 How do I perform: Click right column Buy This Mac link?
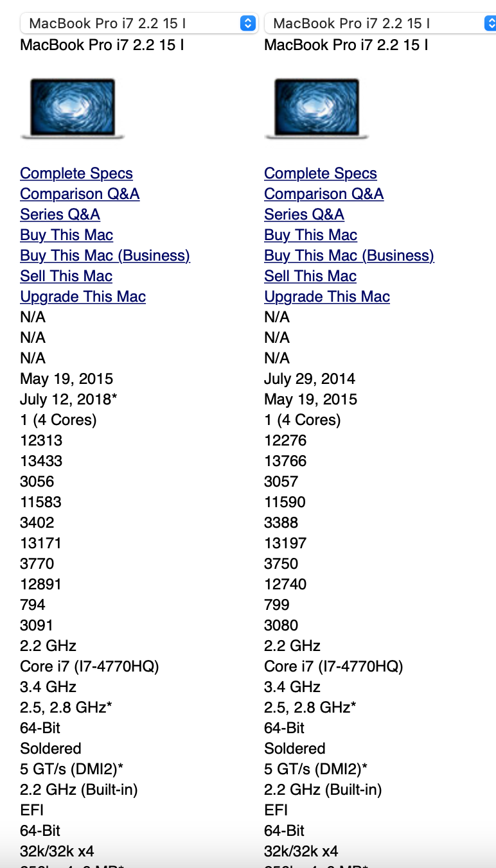click(310, 235)
